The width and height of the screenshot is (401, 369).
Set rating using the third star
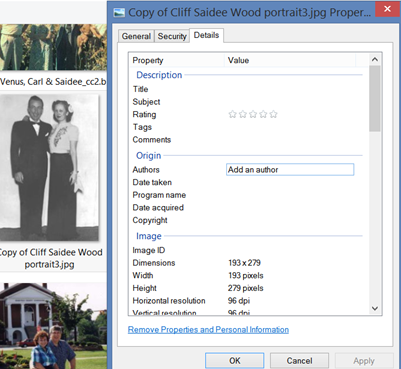(253, 115)
